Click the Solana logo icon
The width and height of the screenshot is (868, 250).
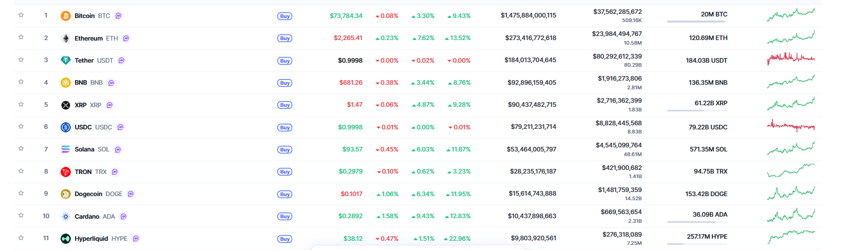(66, 149)
